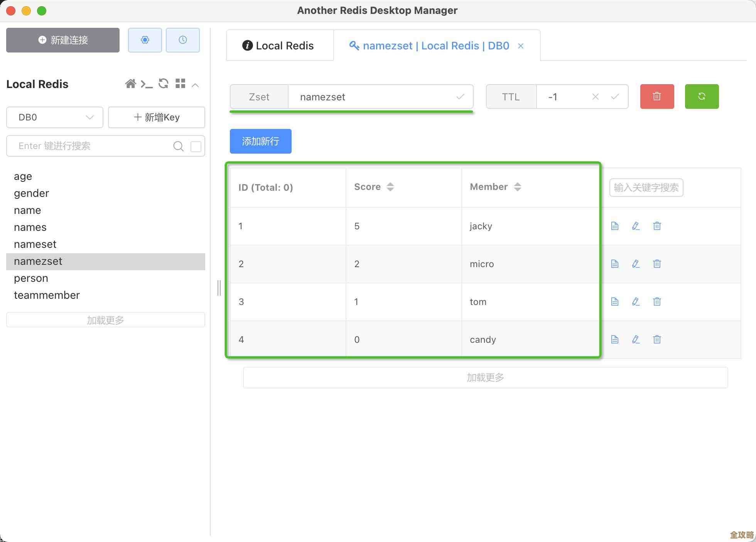The width and height of the screenshot is (756, 542).
Task: Open the grid menu icon for Local Redis
Action: click(x=180, y=84)
